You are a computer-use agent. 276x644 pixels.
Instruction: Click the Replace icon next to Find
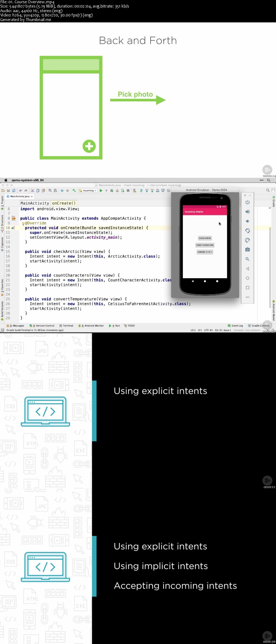pyautogui.click(x=56, y=190)
